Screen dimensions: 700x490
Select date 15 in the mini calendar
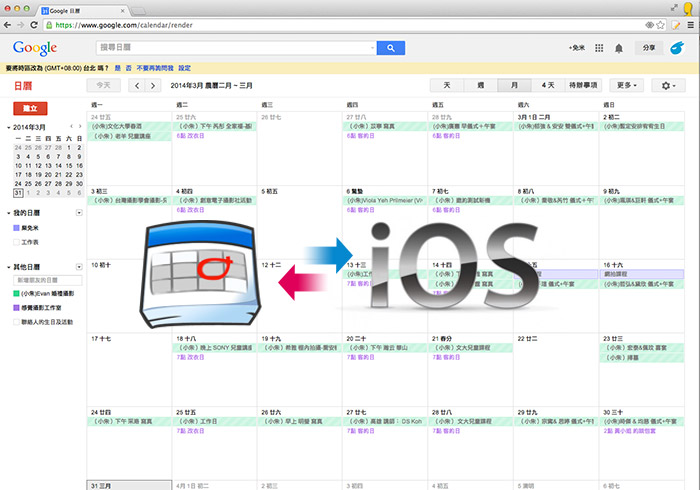point(69,166)
